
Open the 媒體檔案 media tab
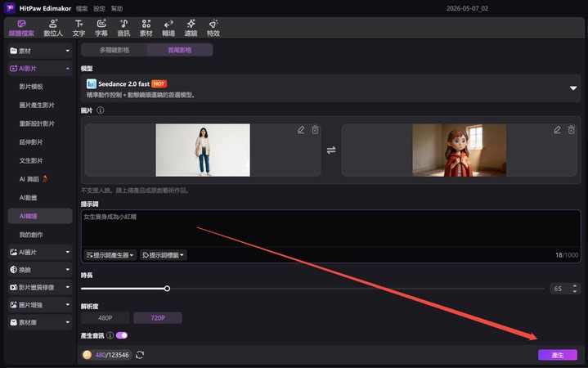pyautogui.click(x=21, y=28)
